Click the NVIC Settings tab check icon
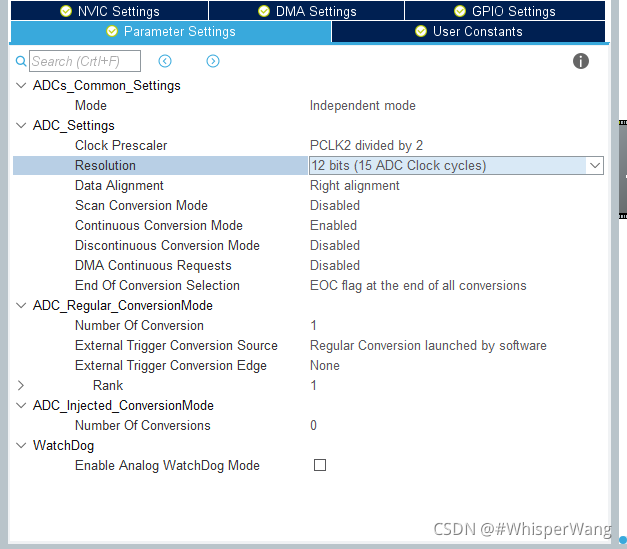This screenshot has height=549, width=627. (66, 11)
